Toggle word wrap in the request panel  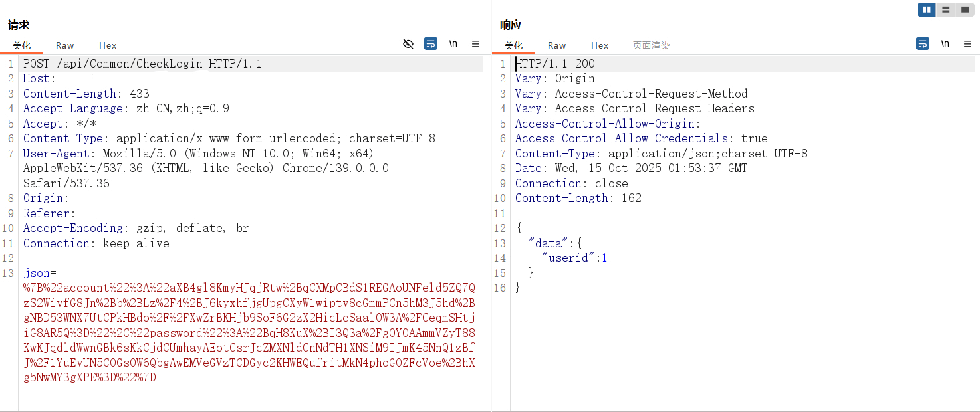431,44
